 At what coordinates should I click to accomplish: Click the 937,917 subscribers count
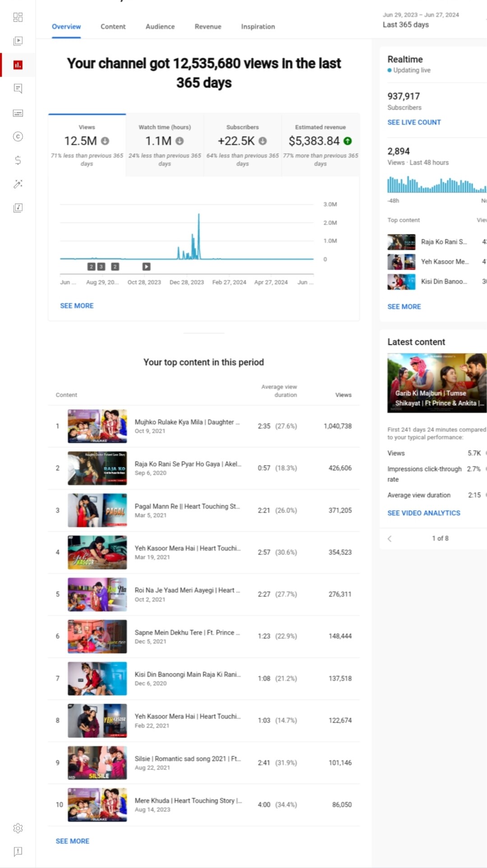(404, 96)
